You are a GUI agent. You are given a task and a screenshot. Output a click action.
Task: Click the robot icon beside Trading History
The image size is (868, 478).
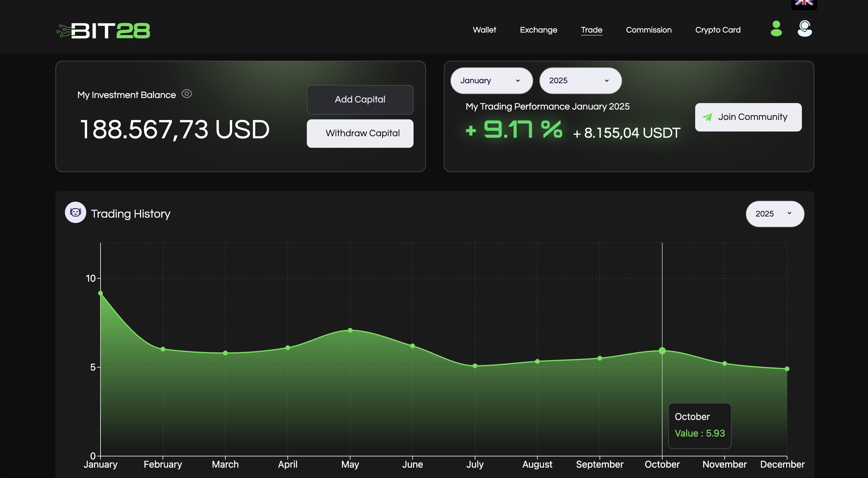click(75, 212)
